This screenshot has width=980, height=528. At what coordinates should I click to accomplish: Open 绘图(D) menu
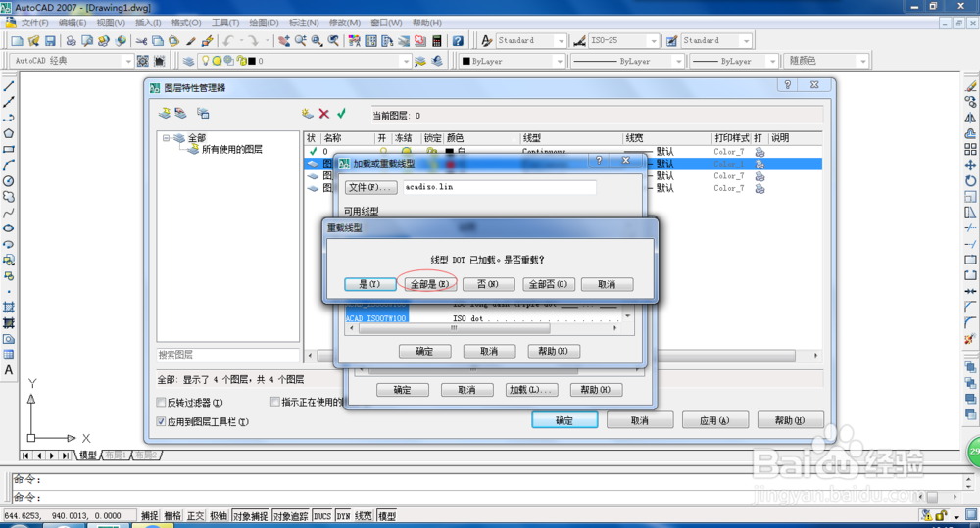point(264,23)
